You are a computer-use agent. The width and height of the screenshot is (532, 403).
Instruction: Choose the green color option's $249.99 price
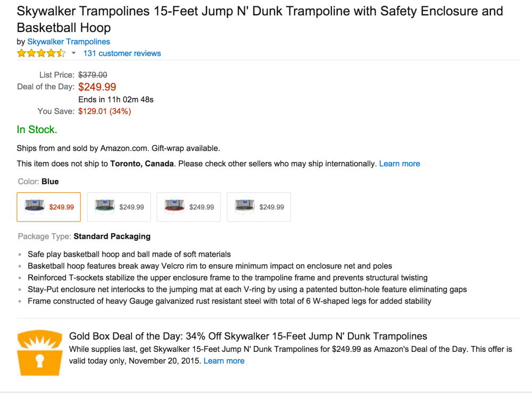click(x=131, y=207)
